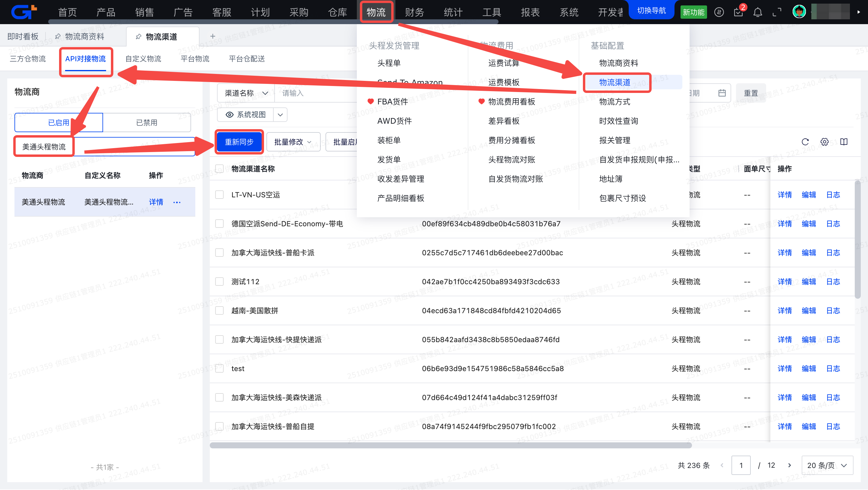The width and height of the screenshot is (868, 490).
Task: Click the column layout icon
Action: (844, 142)
